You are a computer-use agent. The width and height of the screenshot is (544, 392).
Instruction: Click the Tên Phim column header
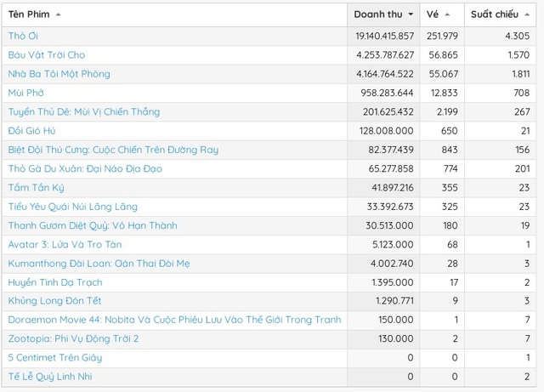[29, 15]
